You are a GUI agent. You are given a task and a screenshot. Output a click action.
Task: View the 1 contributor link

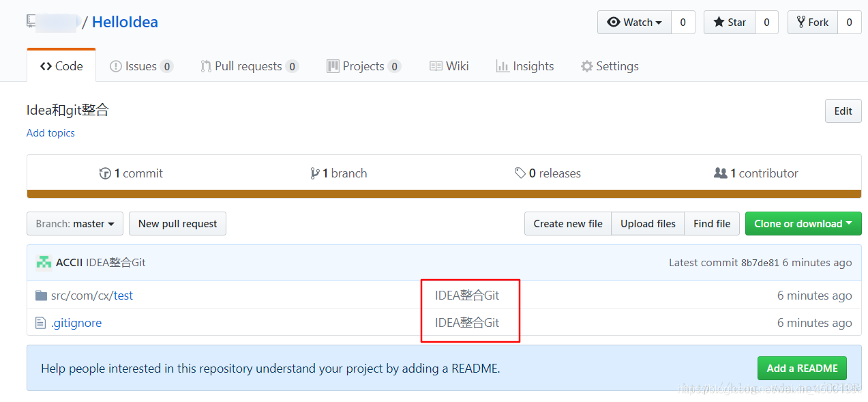tap(756, 173)
